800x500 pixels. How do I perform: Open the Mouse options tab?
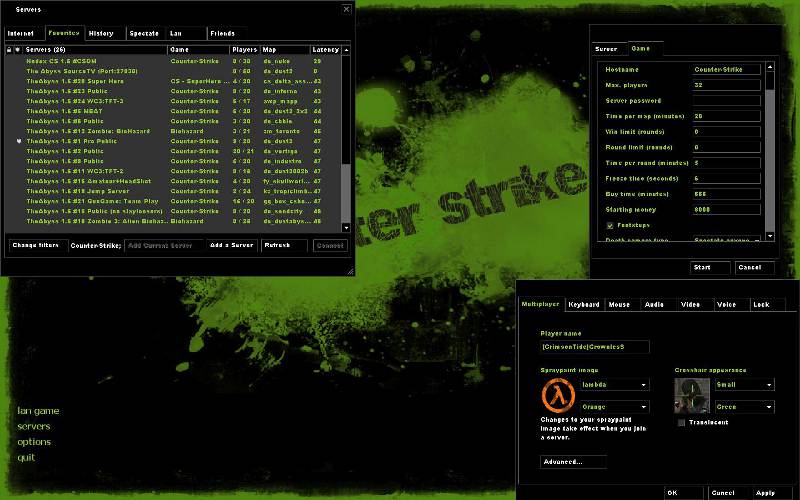tap(622, 305)
